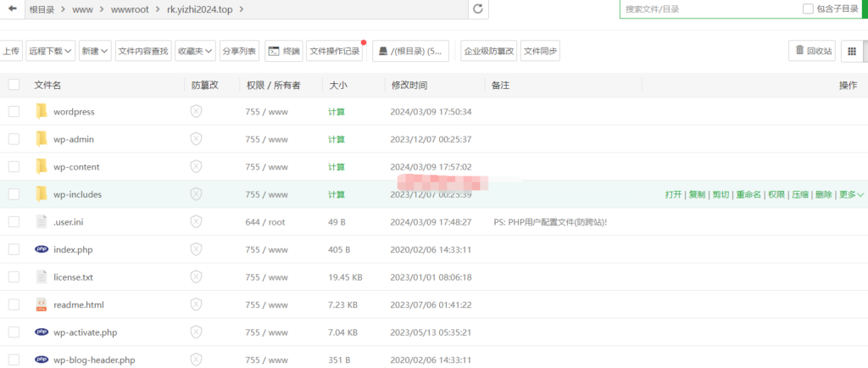
Task: Click the wordpress folder icon
Action: click(x=41, y=111)
